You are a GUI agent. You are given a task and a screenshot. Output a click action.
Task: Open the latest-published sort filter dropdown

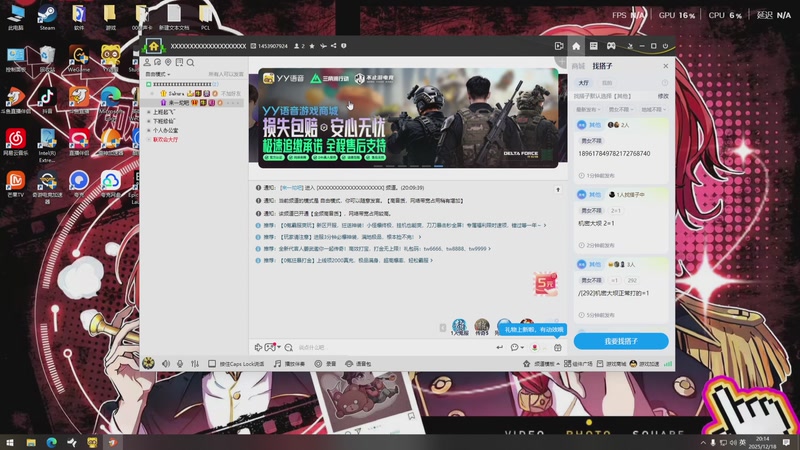coord(588,110)
